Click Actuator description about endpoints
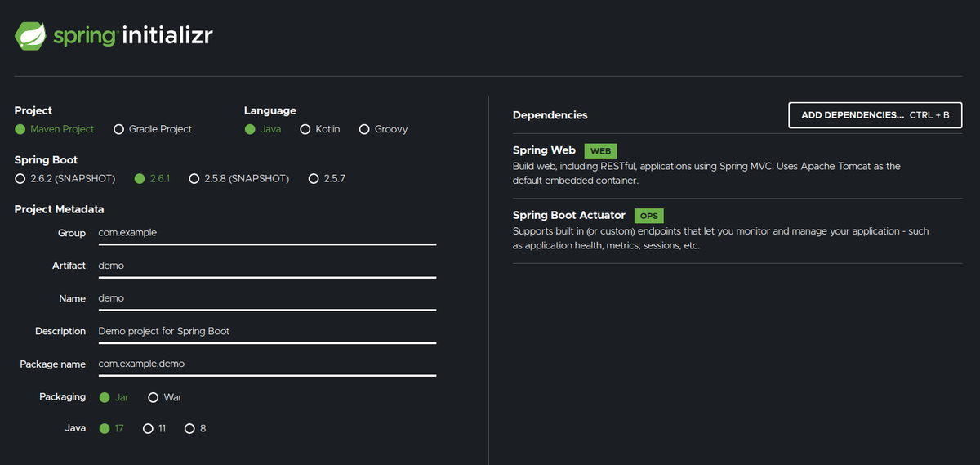980x465 pixels. coord(720,239)
